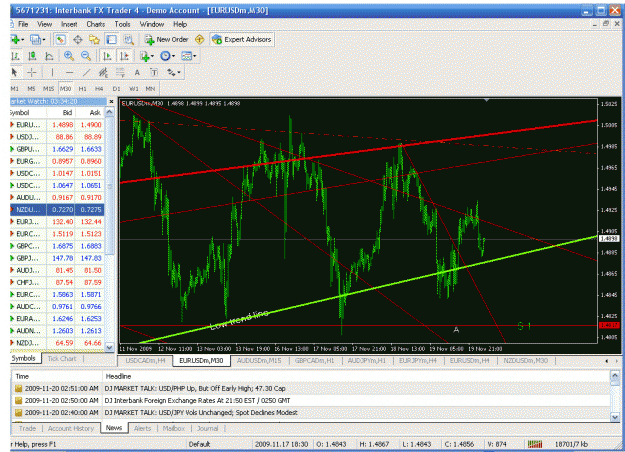Viewport: 625px width, 452px height.
Task: Open the Tick Chart tab
Action: coord(62,359)
